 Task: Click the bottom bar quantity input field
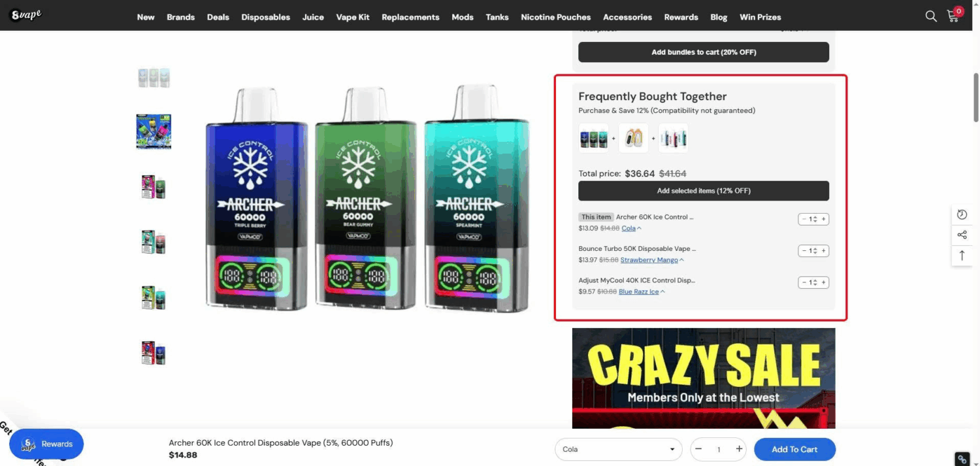tap(719, 449)
